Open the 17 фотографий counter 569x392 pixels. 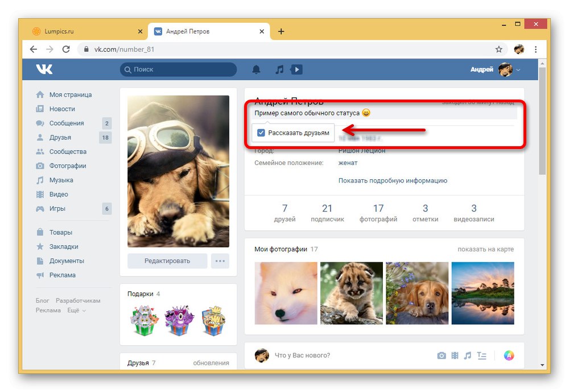point(378,213)
